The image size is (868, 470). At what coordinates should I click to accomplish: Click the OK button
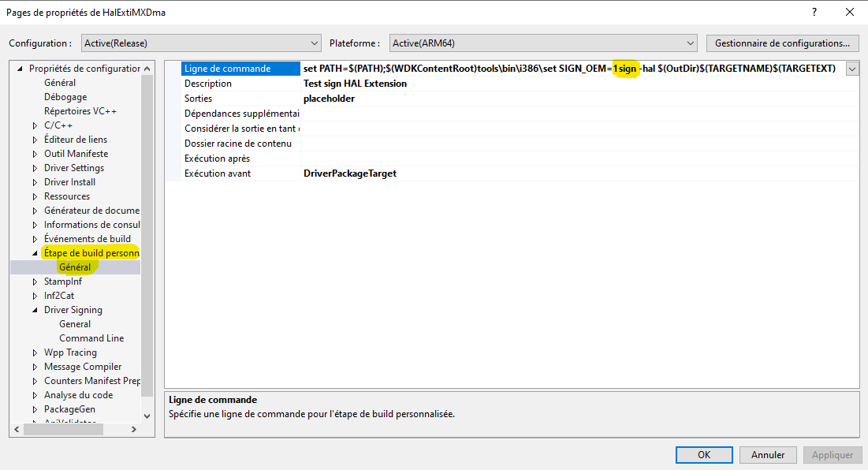pyautogui.click(x=703, y=454)
